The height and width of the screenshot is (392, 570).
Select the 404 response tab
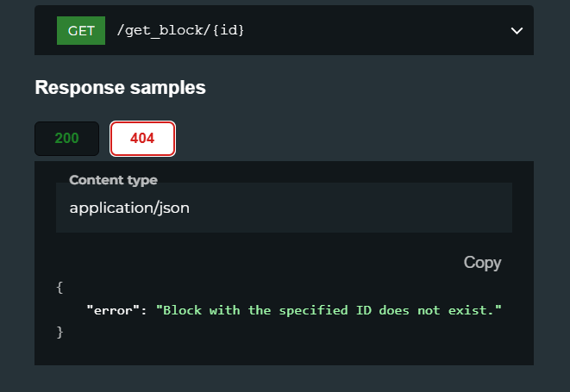point(142,139)
